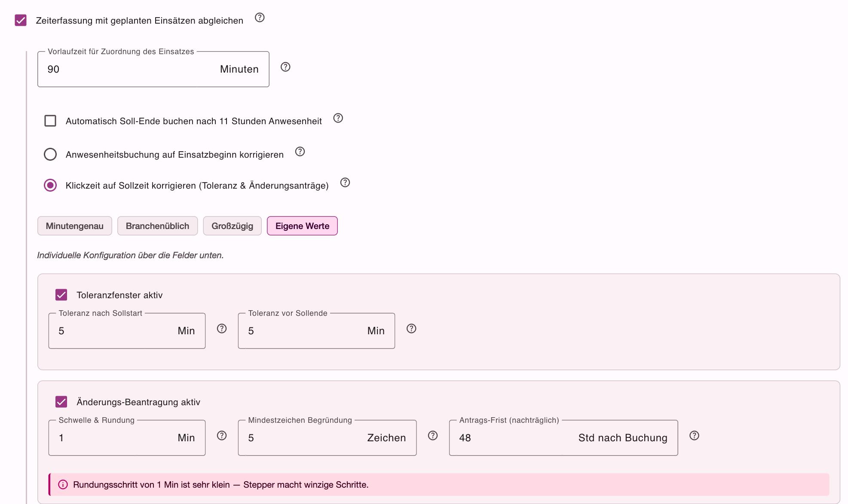The height and width of the screenshot is (504, 848).
Task: Edit Toleranz nach Sollstart value
Action: point(127,331)
